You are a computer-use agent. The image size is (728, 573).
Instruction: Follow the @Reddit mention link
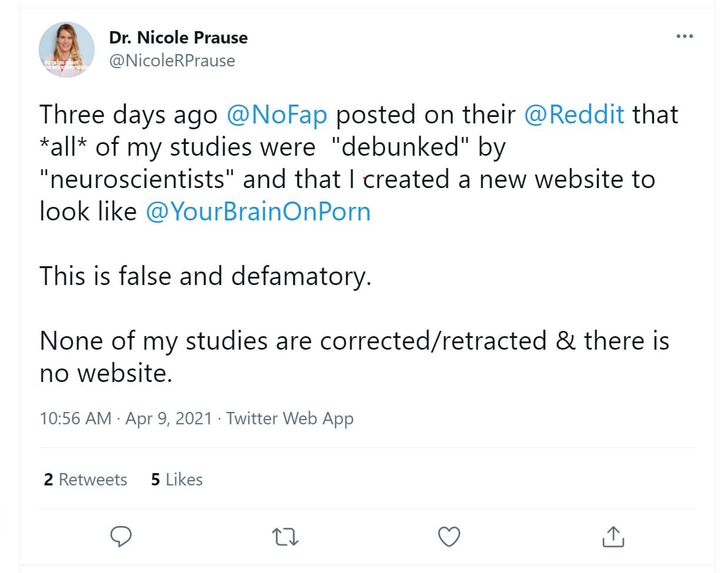coord(573,115)
